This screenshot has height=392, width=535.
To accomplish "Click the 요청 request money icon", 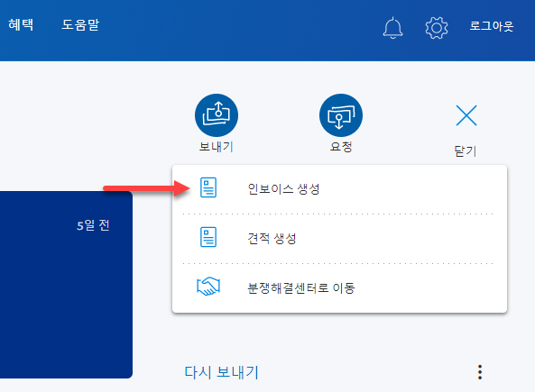I will click(x=341, y=115).
